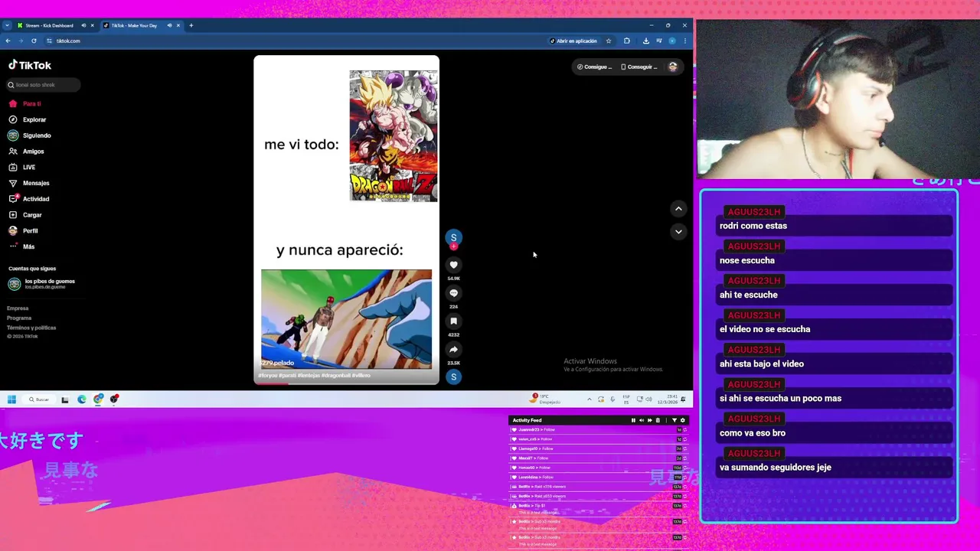The width and height of the screenshot is (980, 551).
Task: Open the taskbar clock and date
Action: point(668,399)
